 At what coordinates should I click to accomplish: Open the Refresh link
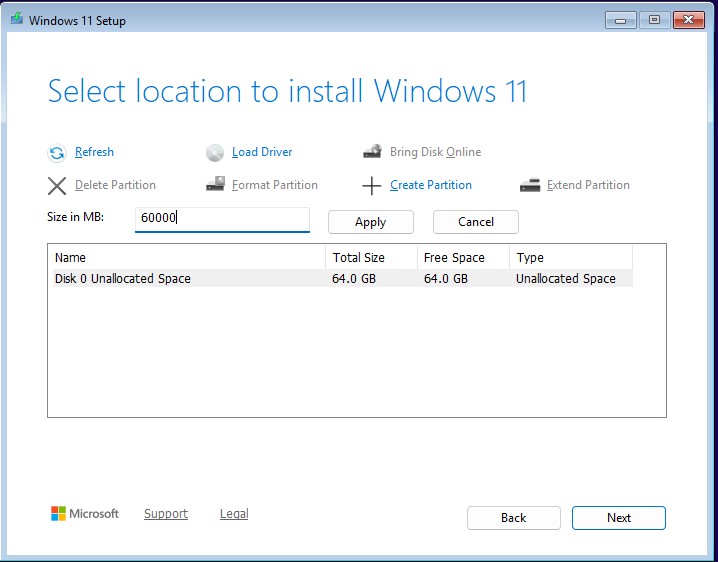(94, 152)
